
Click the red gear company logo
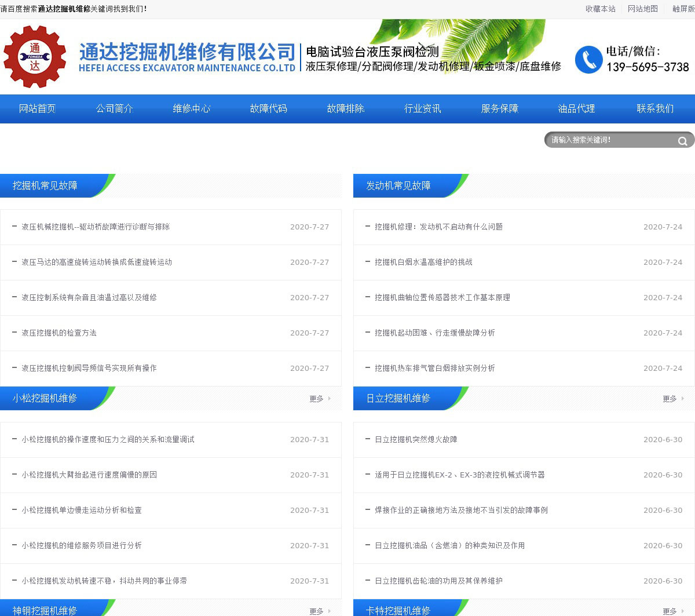coord(35,57)
